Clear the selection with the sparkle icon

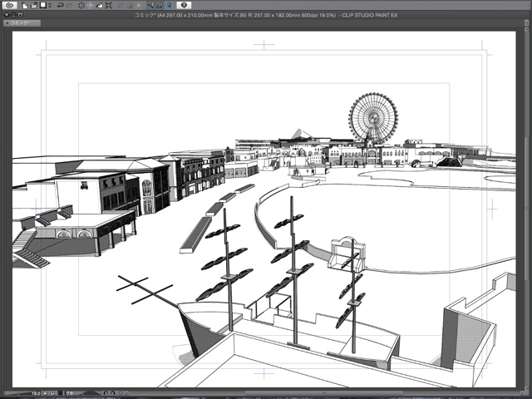point(81,5)
